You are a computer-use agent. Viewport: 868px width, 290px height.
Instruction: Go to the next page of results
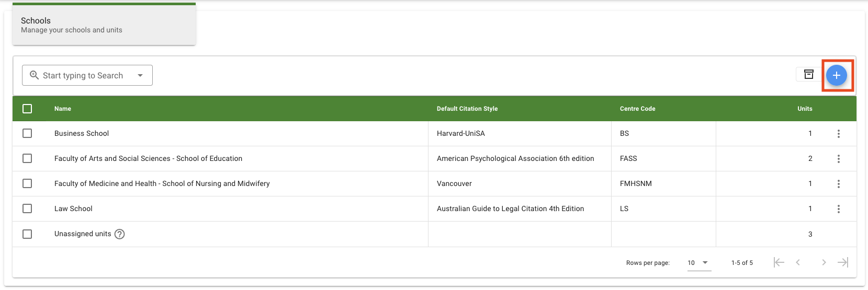[x=824, y=262]
